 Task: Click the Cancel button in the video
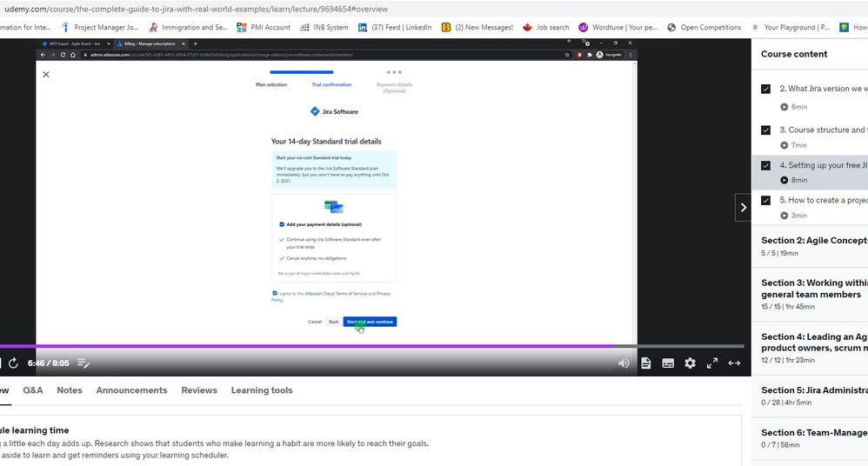tap(315, 322)
